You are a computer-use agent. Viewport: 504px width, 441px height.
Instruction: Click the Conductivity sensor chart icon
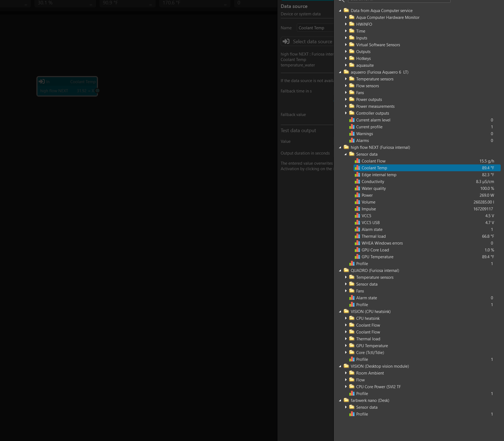[x=357, y=181]
